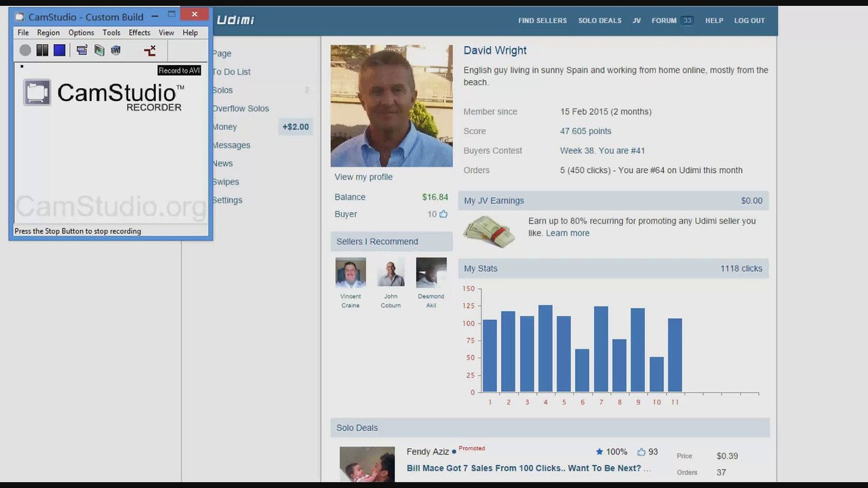The width and height of the screenshot is (868, 488).
Task: Click the thumbs-up icon beside Buyer rating
Action: point(443,214)
